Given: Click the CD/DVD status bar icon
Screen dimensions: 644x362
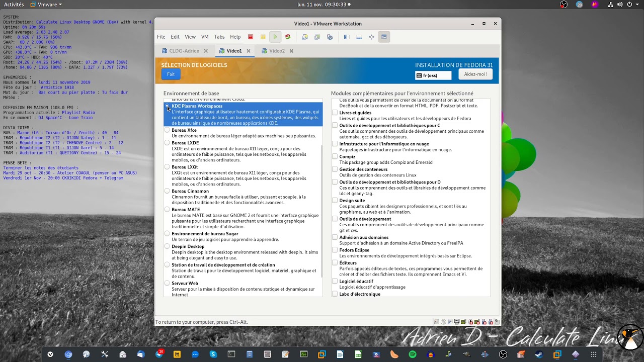Looking at the screenshot, I should click(443, 322).
